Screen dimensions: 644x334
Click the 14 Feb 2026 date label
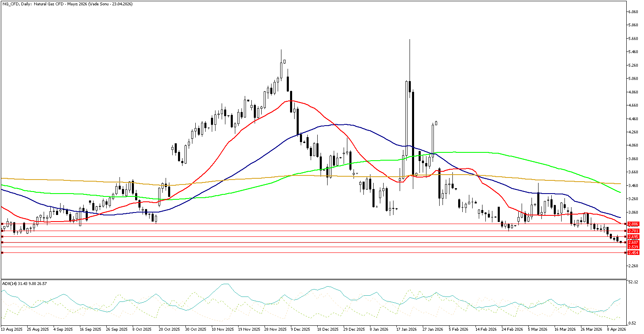click(485, 329)
